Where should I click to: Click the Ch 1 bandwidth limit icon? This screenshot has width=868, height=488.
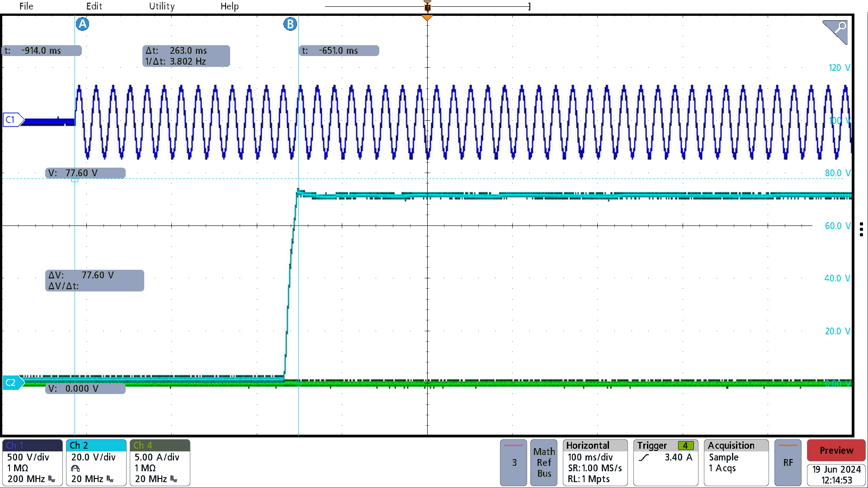pos(52,479)
